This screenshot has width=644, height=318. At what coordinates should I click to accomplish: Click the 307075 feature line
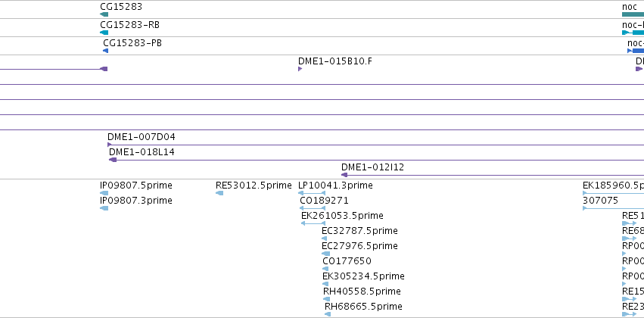pyautogui.click(x=613, y=208)
